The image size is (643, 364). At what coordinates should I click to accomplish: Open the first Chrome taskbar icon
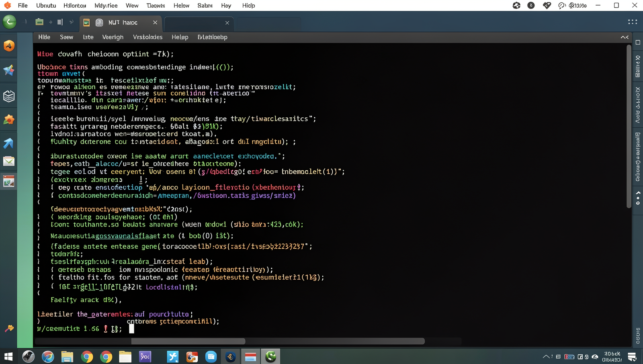click(87, 356)
